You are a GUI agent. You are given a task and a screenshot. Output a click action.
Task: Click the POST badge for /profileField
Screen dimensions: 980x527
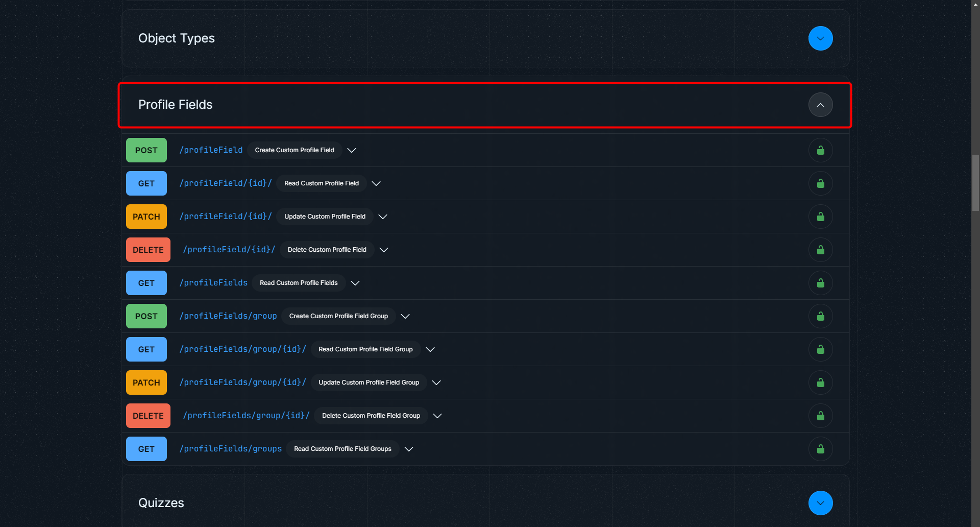[x=146, y=150]
